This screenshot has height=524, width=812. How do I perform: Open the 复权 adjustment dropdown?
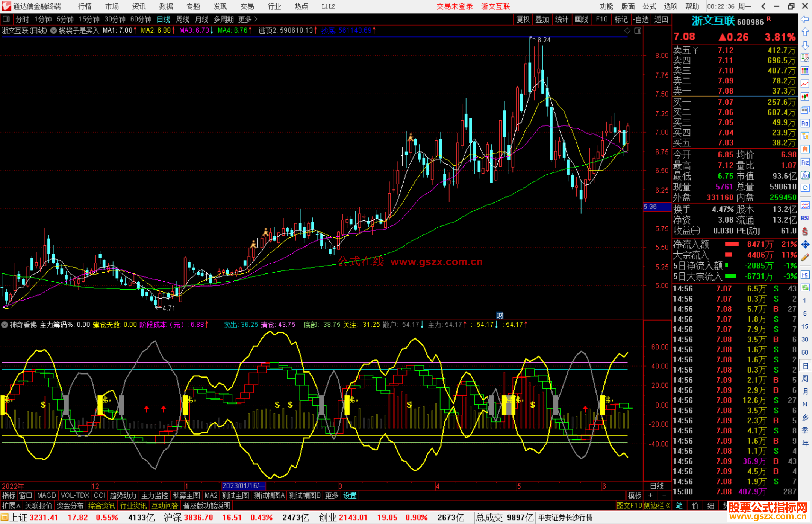[523, 19]
